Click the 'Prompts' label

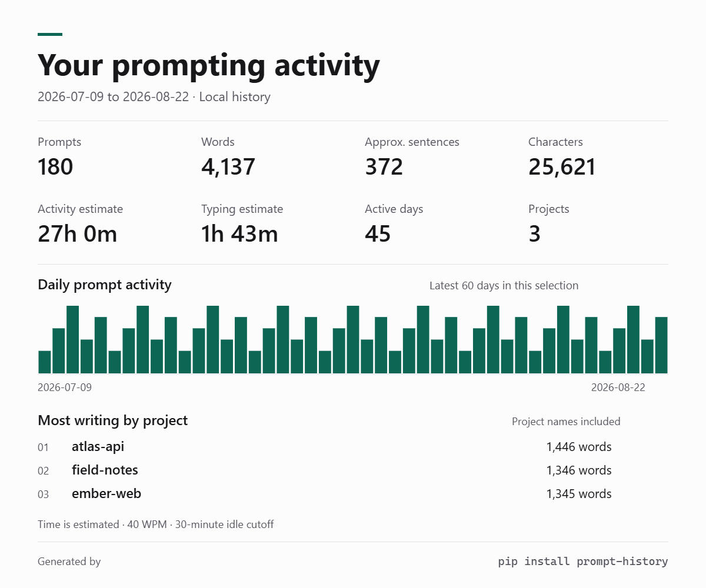[59, 142]
